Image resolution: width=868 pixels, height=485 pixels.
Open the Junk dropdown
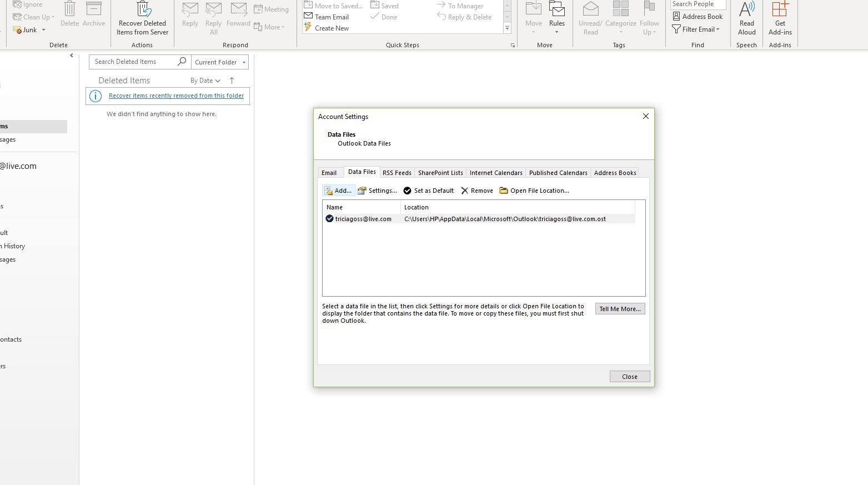43,30
